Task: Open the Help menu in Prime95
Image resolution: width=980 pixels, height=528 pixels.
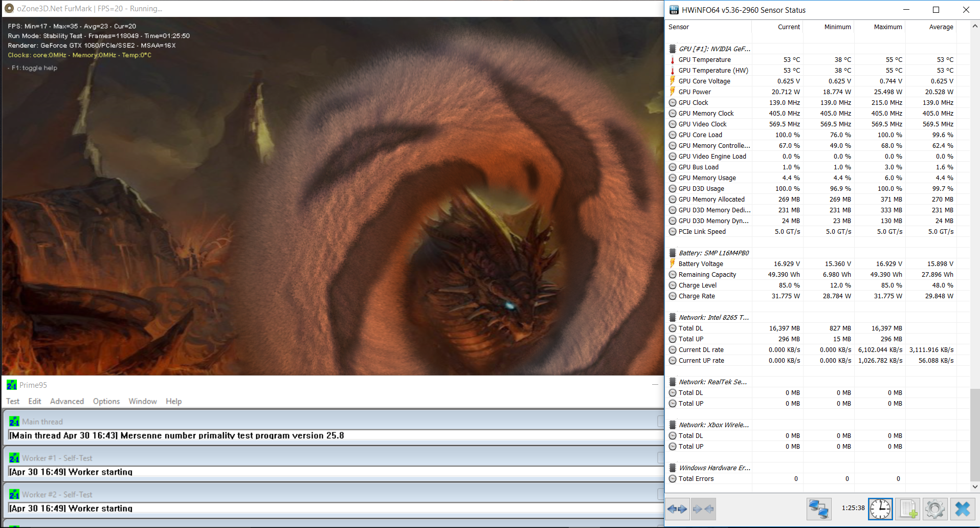Action: [174, 401]
